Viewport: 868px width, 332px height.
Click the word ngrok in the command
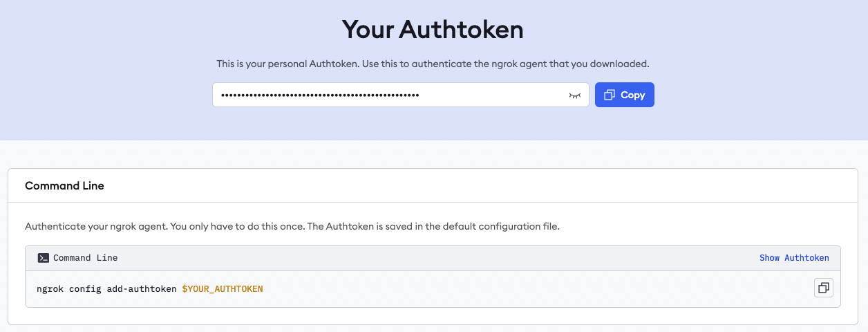pos(50,288)
